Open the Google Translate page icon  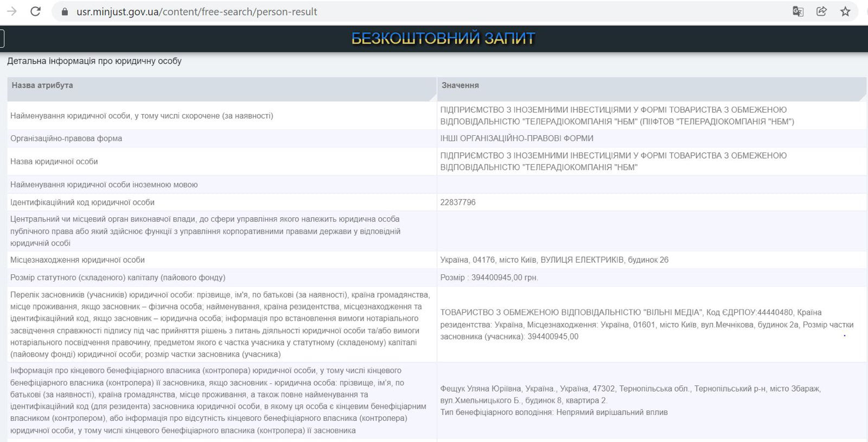797,11
